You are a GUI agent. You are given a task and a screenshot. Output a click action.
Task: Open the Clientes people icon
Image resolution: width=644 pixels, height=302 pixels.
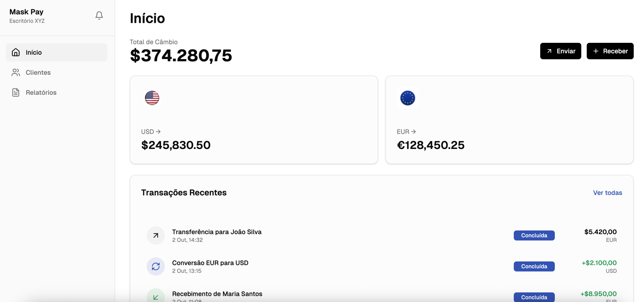coord(15,72)
